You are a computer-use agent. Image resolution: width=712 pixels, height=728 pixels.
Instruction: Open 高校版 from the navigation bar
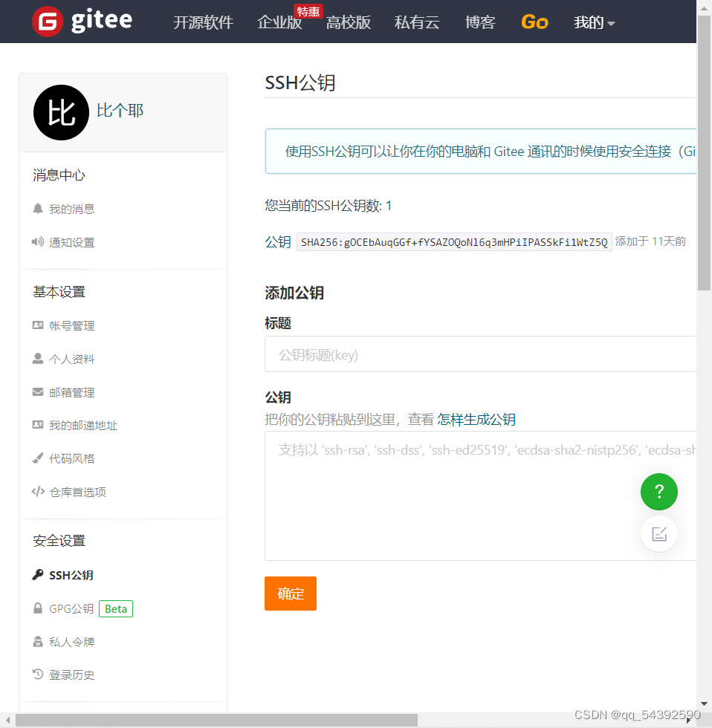click(348, 22)
